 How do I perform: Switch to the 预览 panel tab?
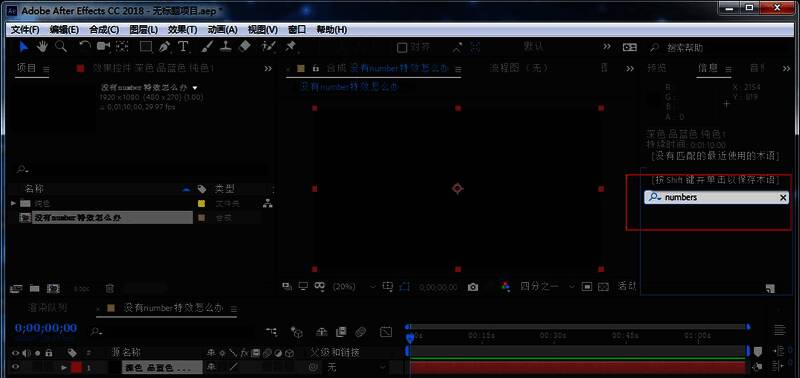pyautogui.click(x=657, y=68)
